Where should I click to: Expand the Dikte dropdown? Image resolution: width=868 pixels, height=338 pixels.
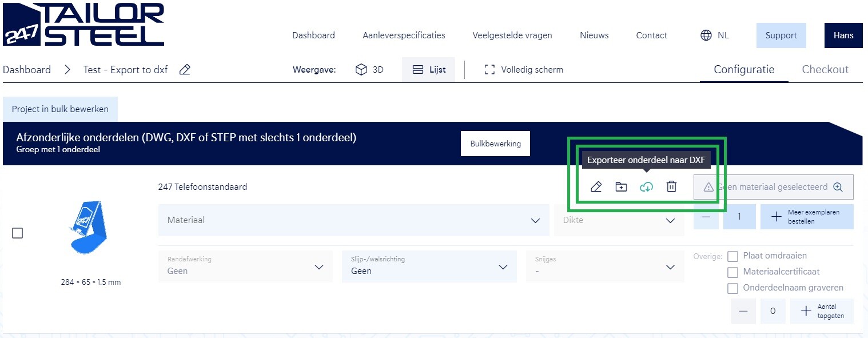tap(619, 220)
